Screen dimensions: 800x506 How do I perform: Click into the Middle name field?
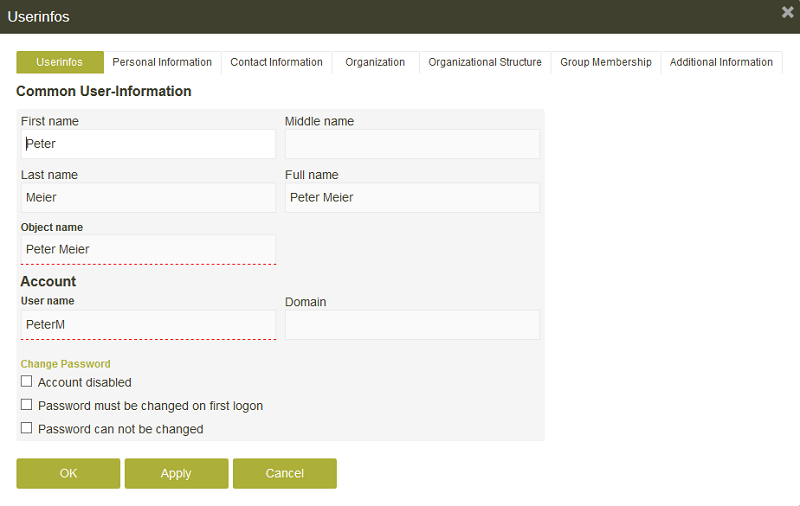[412, 144]
